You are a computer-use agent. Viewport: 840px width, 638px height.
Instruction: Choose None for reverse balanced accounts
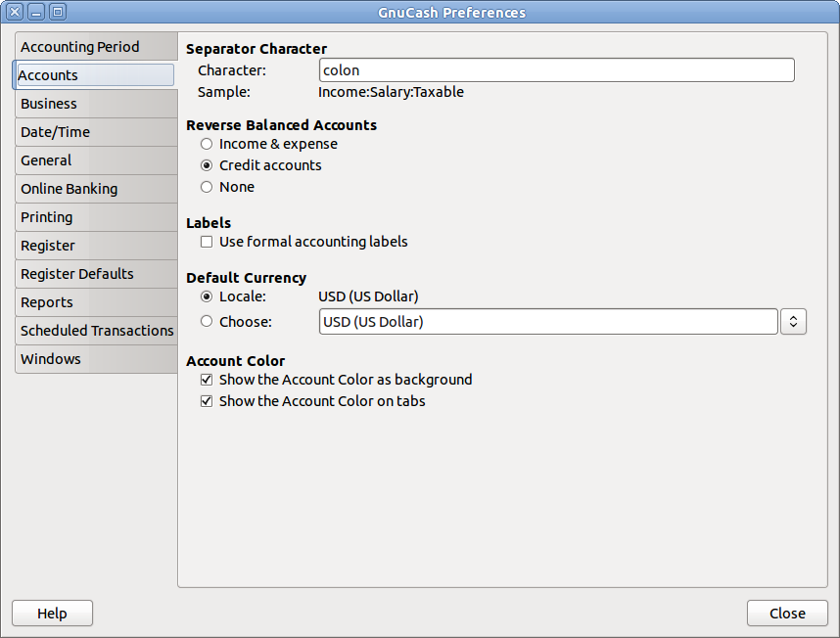[207, 187]
